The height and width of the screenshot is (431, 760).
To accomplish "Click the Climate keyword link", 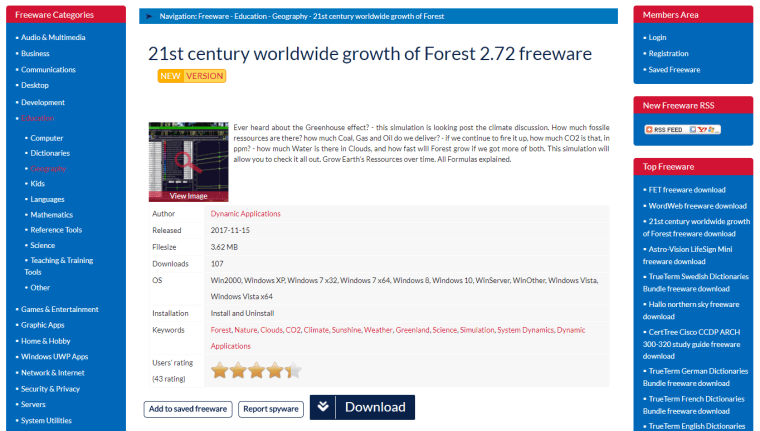I will pyautogui.click(x=316, y=330).
